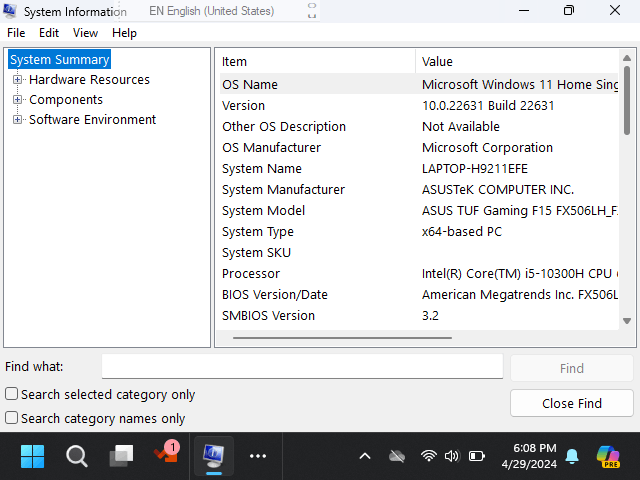Open taskbar Search magnifier
Viewport: 640px width, 480px height.
(x=76, y=456)
